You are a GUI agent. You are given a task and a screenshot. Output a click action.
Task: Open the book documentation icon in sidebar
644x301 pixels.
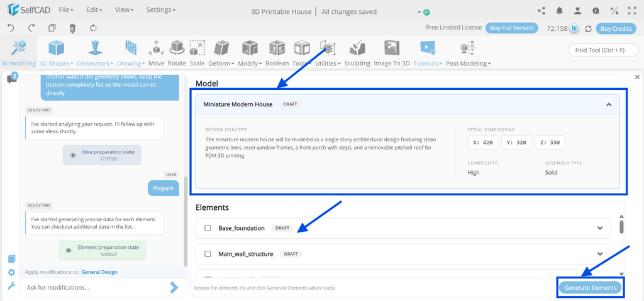[x=11, y=259]
